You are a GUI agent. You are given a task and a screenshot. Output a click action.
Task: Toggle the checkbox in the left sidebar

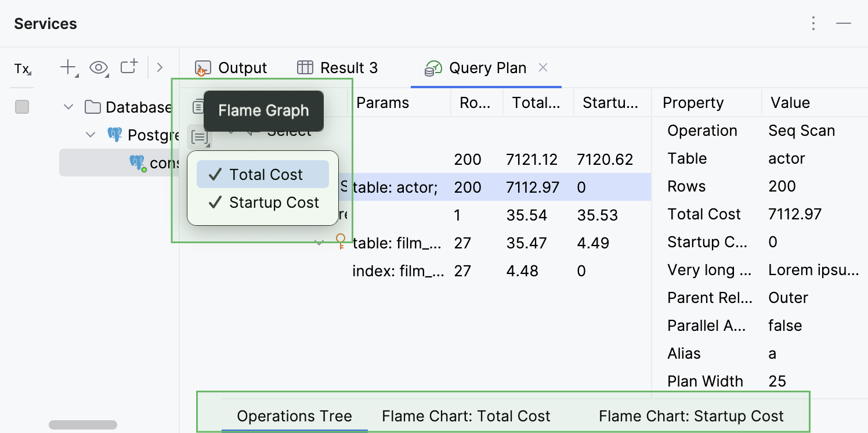pyautogui.click(x=21, y=107)
